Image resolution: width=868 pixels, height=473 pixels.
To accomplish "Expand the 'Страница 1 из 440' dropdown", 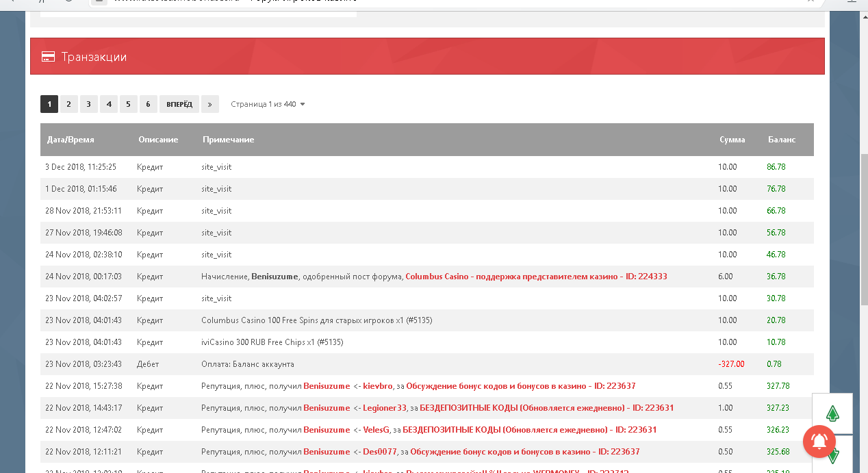I will [268, 104].
